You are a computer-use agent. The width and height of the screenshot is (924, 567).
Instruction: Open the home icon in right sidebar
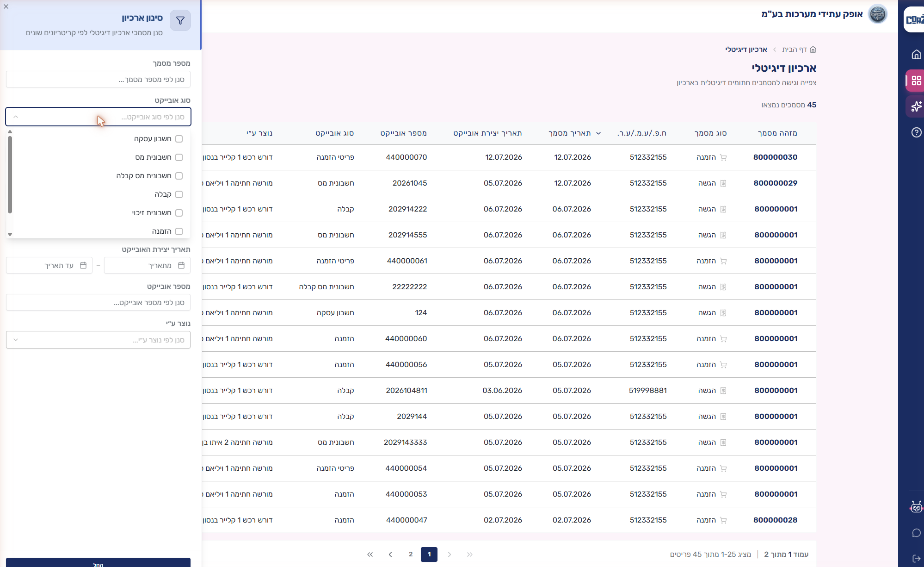coord(916,55)
